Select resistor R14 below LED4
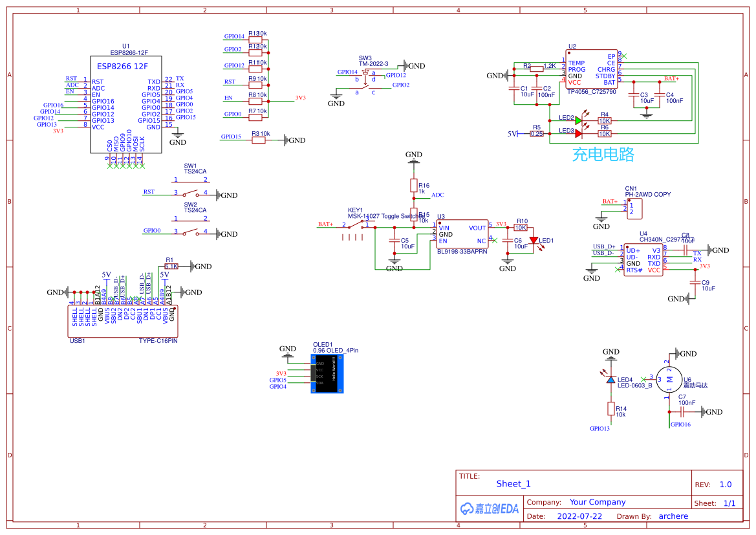Image resolution: width=756 pixels, height=535 pixels. tap(611, 409)
